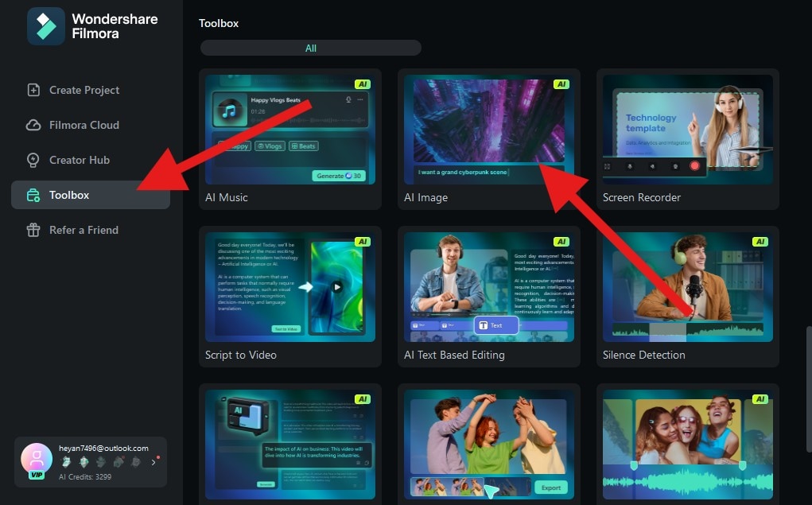Select the Toolbox item in the sidebar
The image size is (812, 505).
91,195
